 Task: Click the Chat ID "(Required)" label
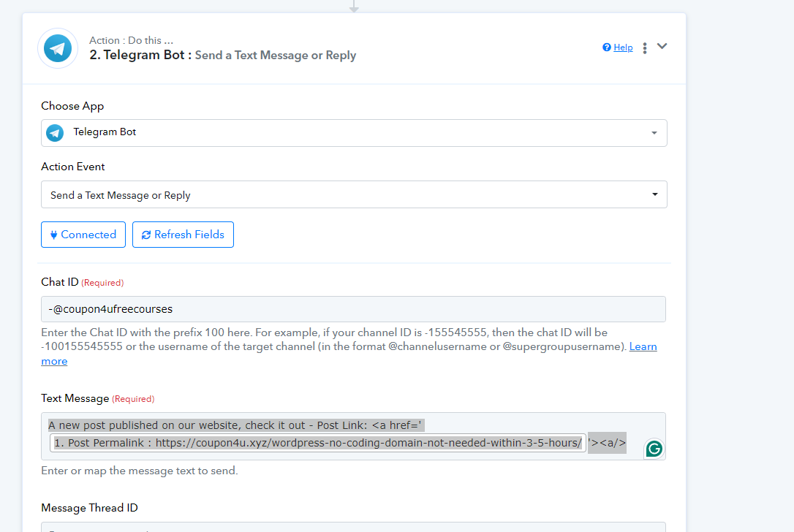pos(102,283)
